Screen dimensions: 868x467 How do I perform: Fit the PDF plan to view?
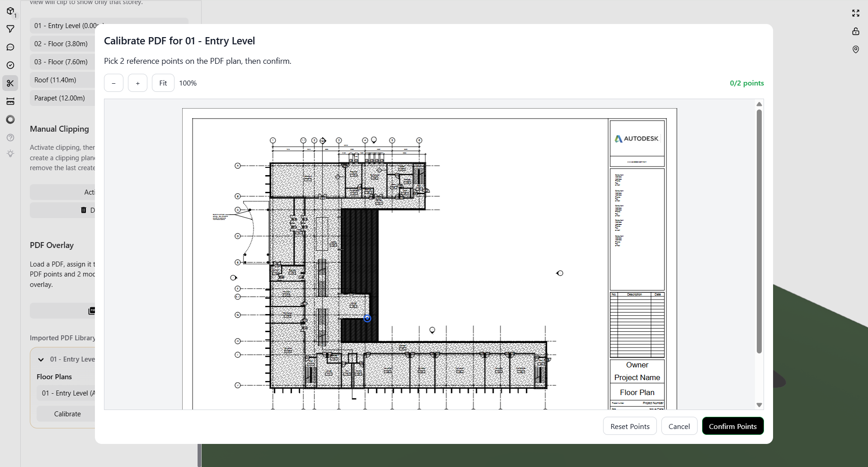coord(163,83)
